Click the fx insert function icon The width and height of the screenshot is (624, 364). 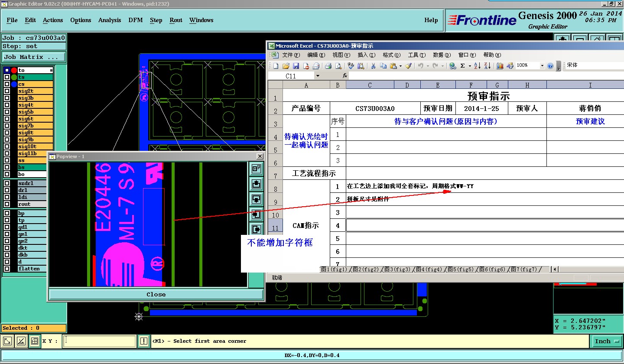point(345,76)
